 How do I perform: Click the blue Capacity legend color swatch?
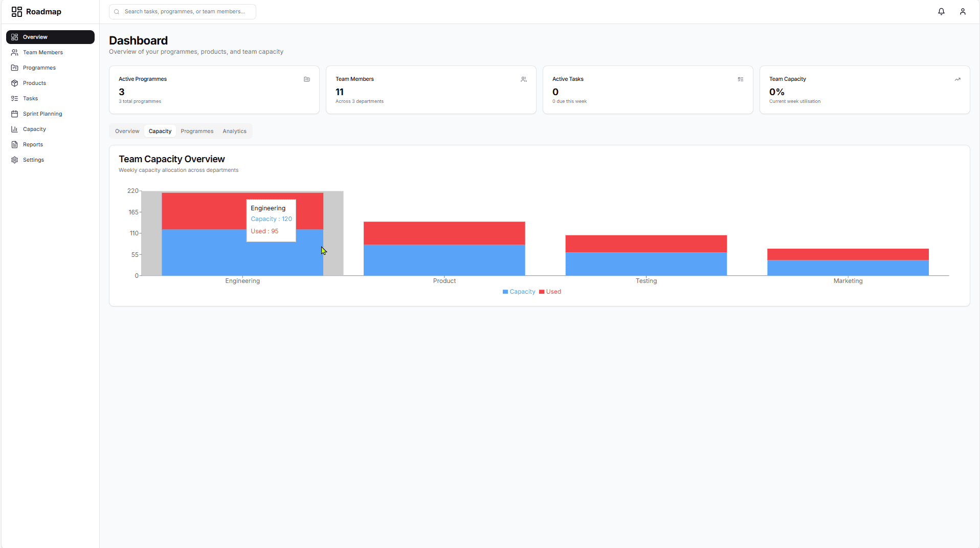505,291
